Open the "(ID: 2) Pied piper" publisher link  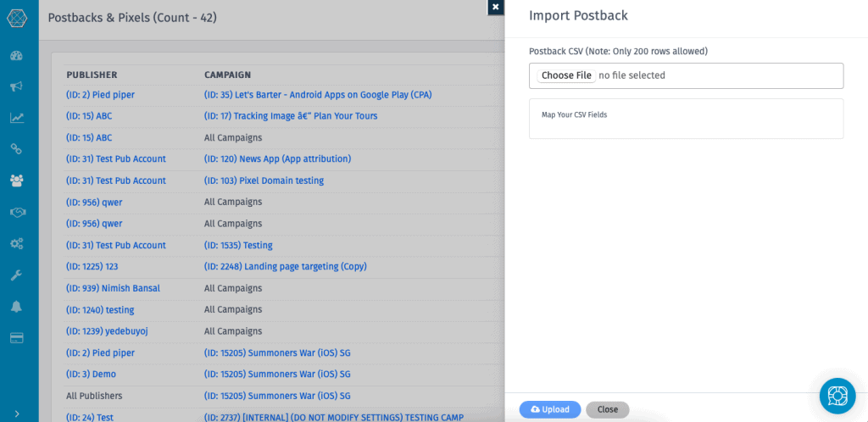(100, 95)
